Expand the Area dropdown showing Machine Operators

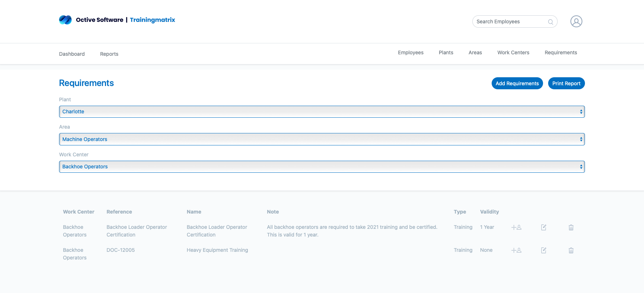(321, 139)
